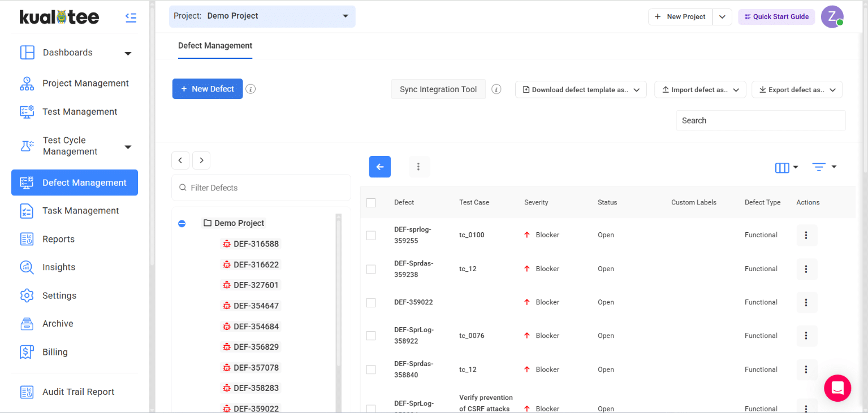This screenshot has height=413, width=868.
Task: Click the New Defect button
Action: click(208, 89)
